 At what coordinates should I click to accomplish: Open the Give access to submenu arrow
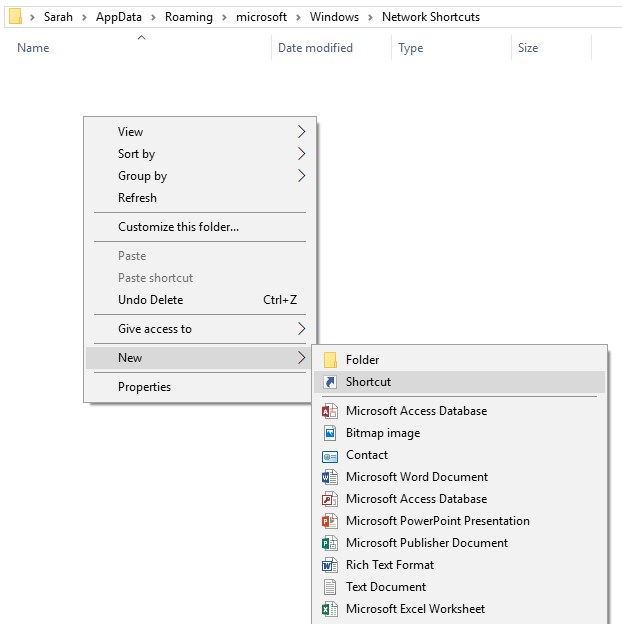(x=301, y=329)
